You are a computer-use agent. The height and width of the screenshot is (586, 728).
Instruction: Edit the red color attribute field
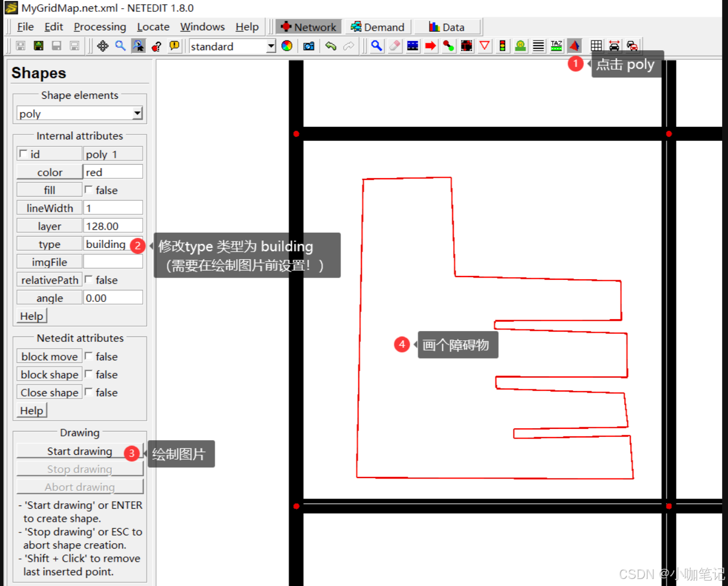pos(112,172)
